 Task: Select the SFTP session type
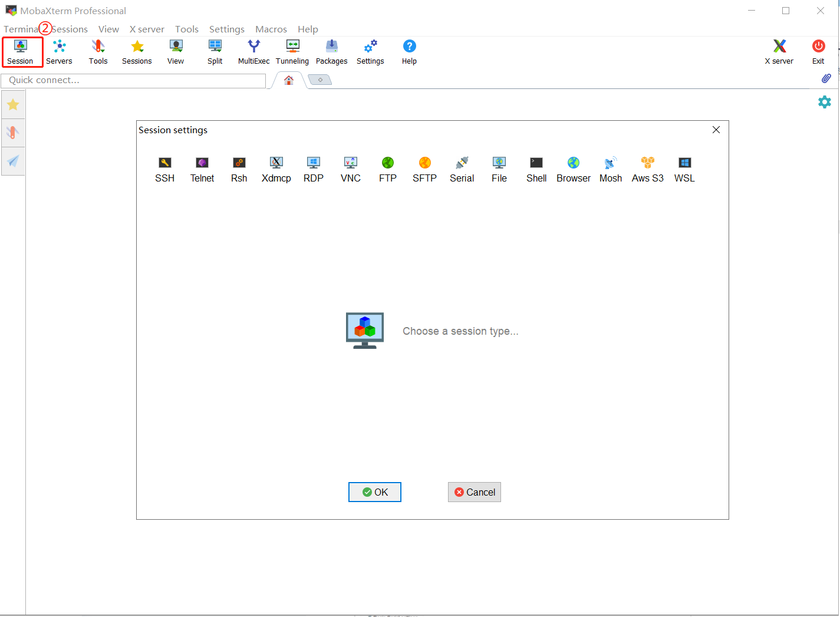coord(425,170)
